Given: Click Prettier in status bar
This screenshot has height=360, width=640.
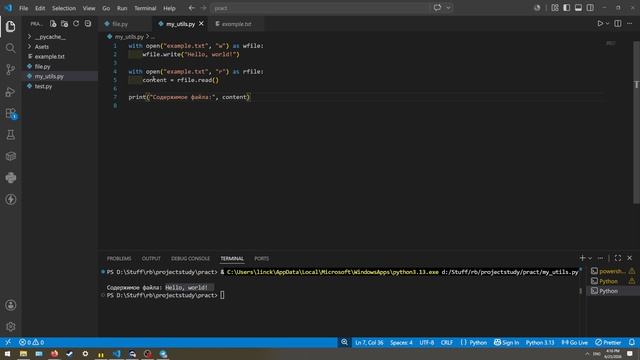Looking at the screenshot, I should coord(608,342).
